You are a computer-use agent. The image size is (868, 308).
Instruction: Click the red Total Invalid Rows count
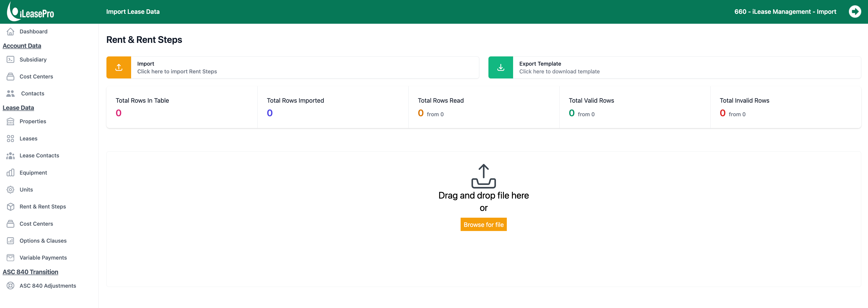point(722,113)
